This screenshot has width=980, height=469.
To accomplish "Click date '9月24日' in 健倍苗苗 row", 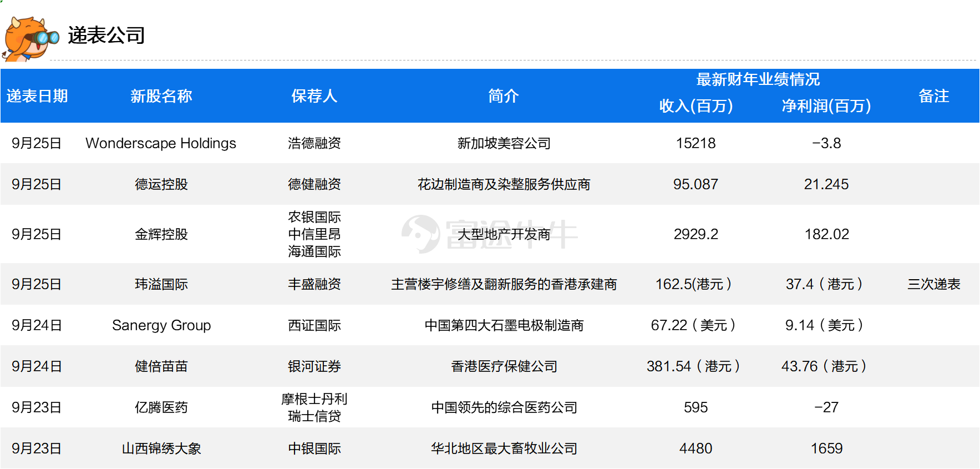I will pyautogui.click(x=37, y=366).
